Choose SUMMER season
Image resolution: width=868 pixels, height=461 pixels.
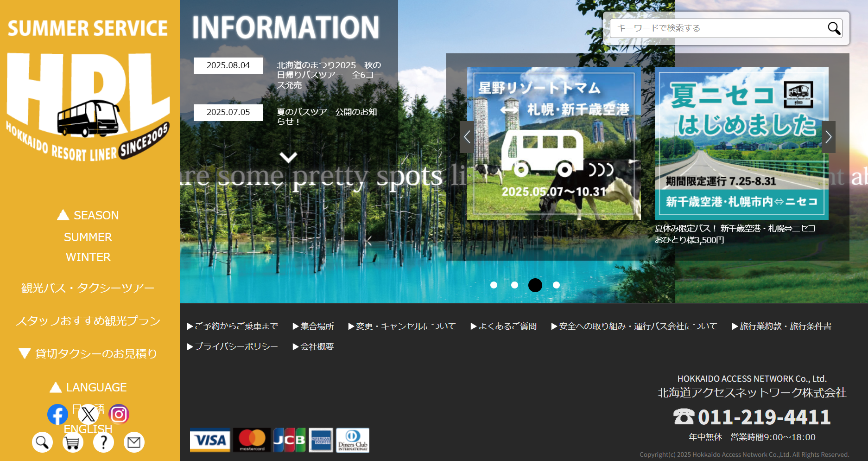[x=88, y=237]
